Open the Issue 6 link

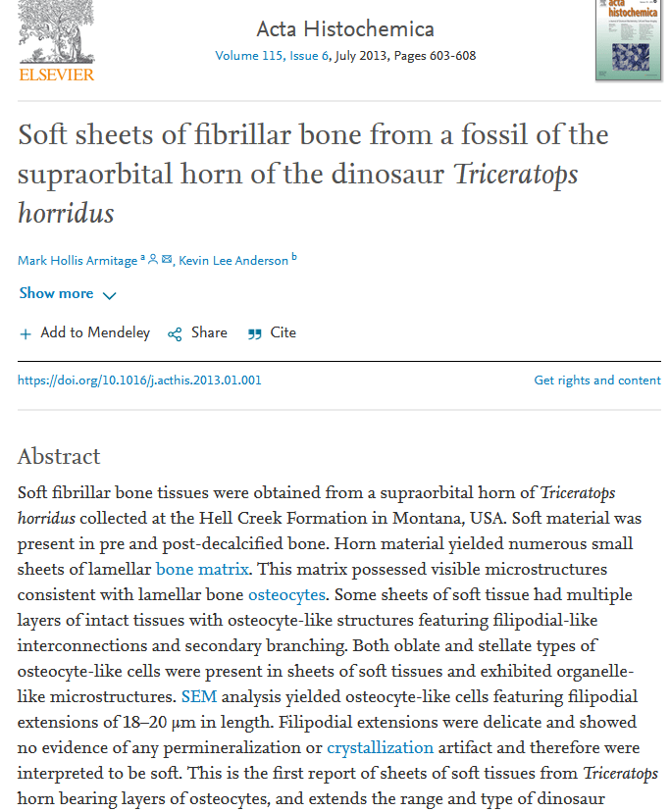click(x=309, y=56)
